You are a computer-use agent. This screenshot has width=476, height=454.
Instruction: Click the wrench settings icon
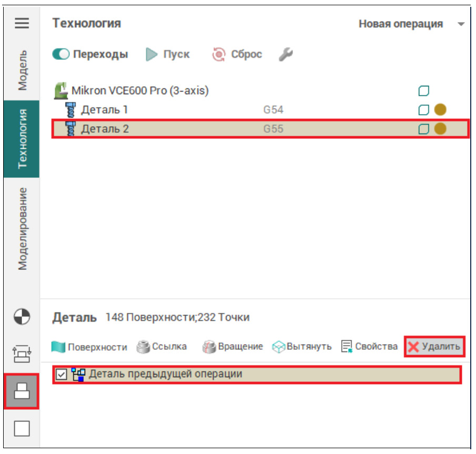[x=286, y=54]
